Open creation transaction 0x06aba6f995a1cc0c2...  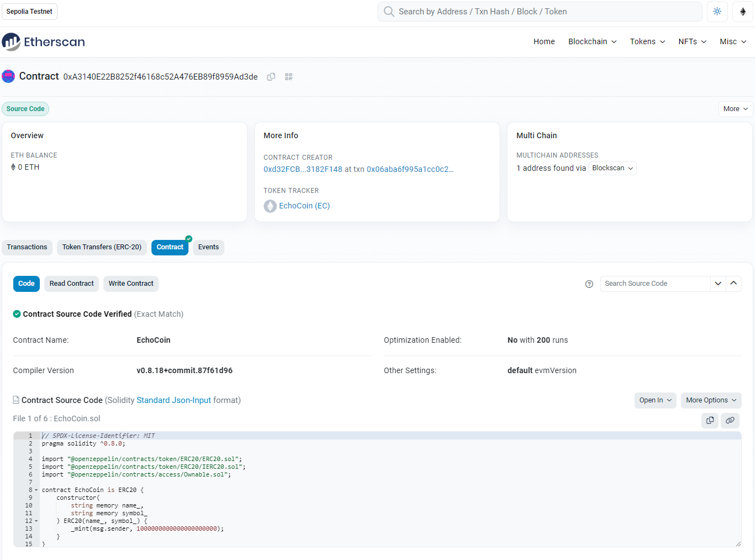pyautogui.click(x=410, y=169)
